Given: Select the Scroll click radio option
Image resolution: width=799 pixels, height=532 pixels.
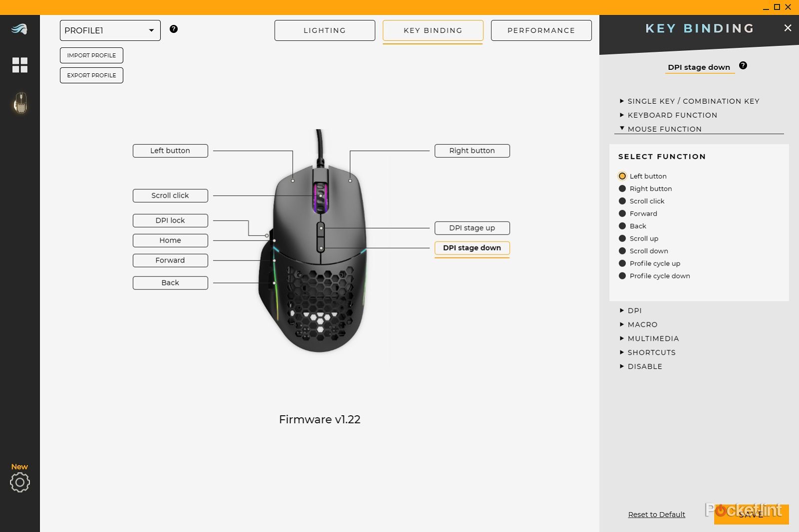Looking at the screenshot, I should point(622,201).
